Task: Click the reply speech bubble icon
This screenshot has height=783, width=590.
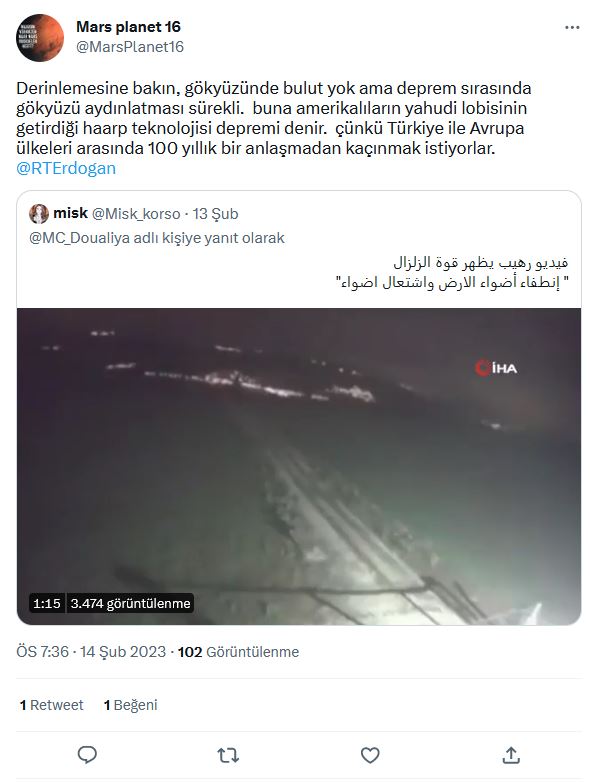Action: (x=87, y=755)
